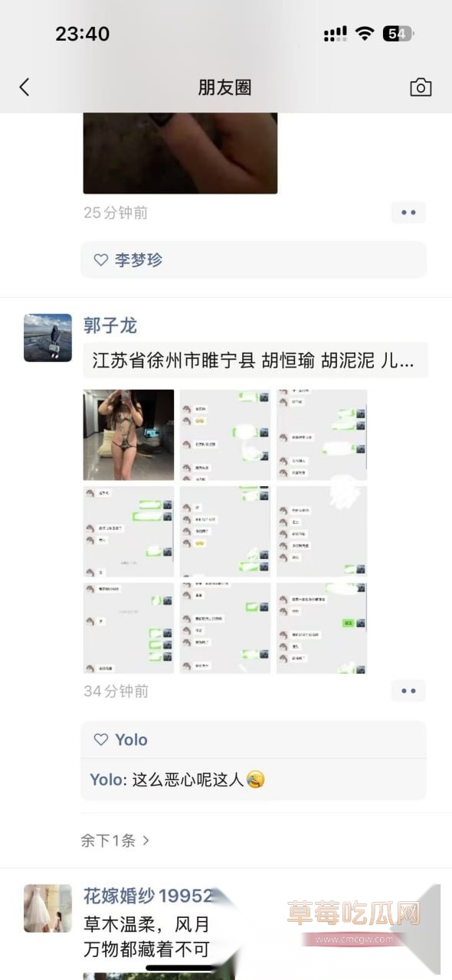Expand the truncated post text starting 江苏省徐州市
452x980 pixels.
pos(254,361)
